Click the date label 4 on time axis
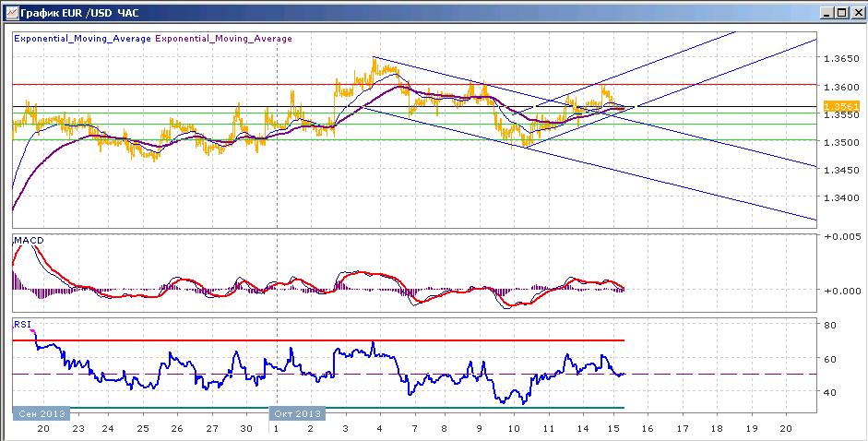The width and height of the screenshot is (868, 441). pos(379,429)
